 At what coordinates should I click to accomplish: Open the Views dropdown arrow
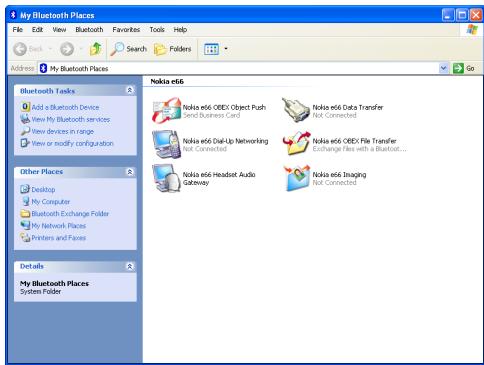point(226,49)
